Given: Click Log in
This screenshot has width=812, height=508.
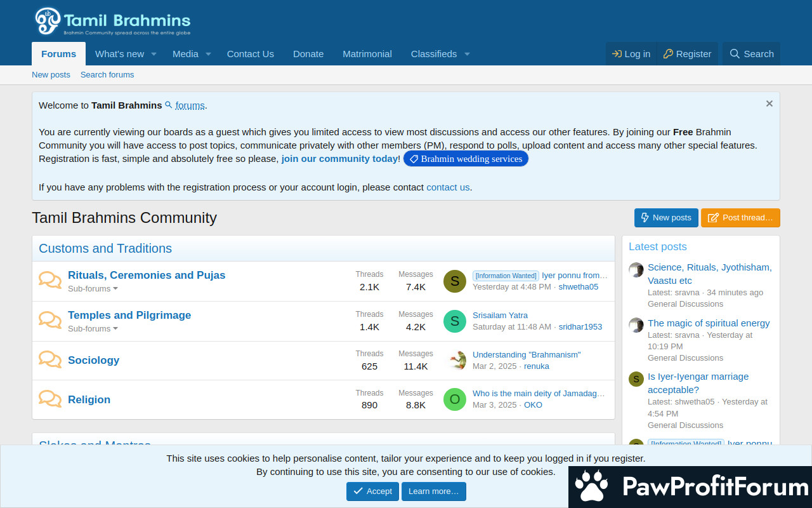Looking at the screenshot, I should [x=631, y=54].
